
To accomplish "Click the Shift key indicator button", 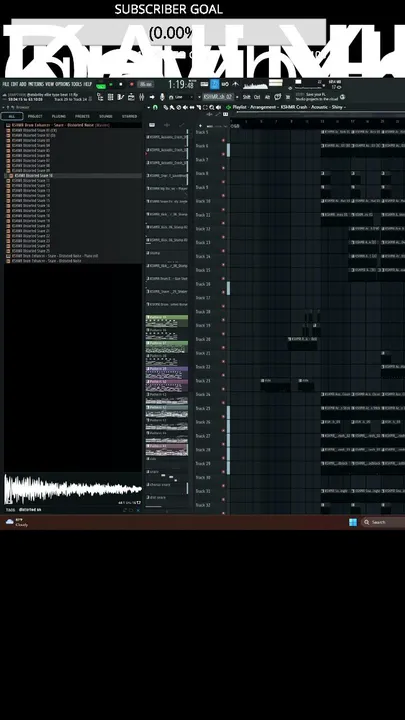I will tap(247, 97).
